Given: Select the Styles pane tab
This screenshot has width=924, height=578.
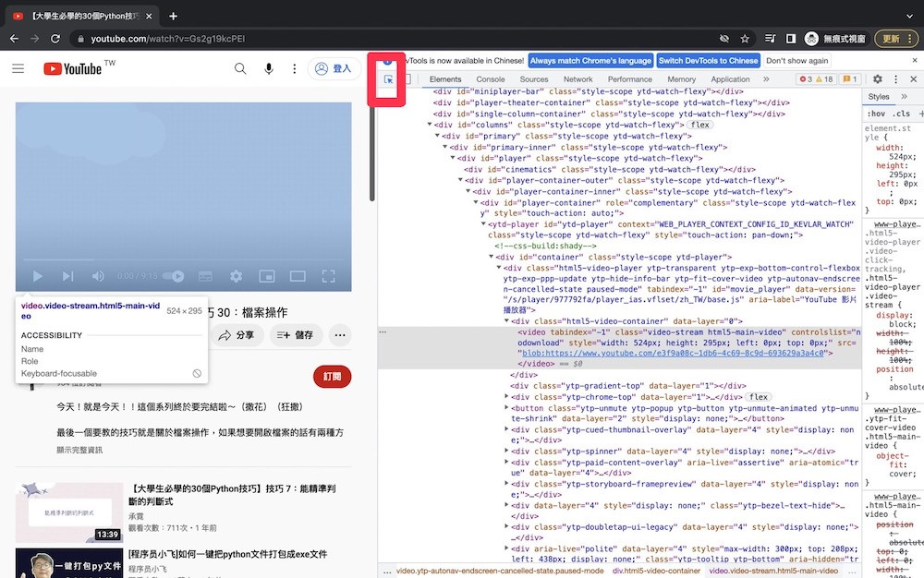Looking at the screenshot, I should click(x=878, y=97).
